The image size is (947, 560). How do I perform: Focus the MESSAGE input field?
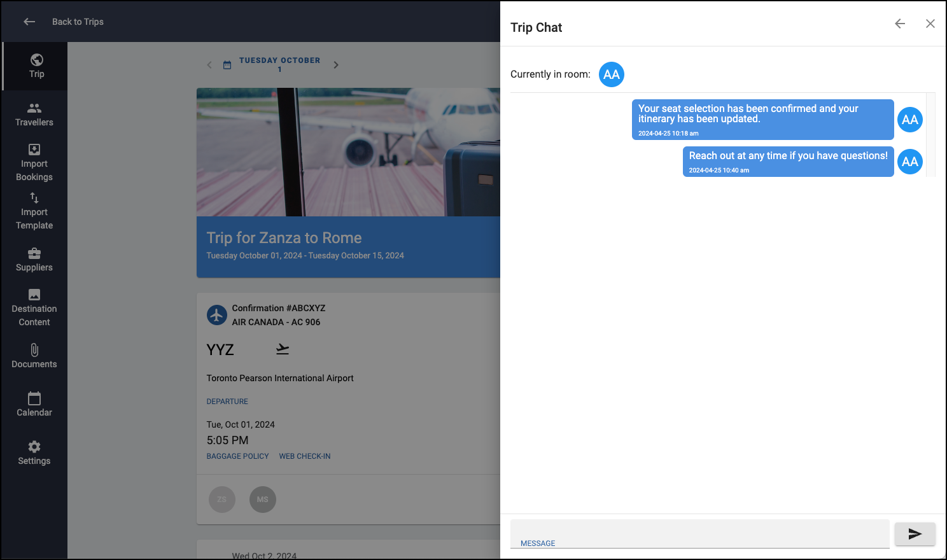pos(699,534)
